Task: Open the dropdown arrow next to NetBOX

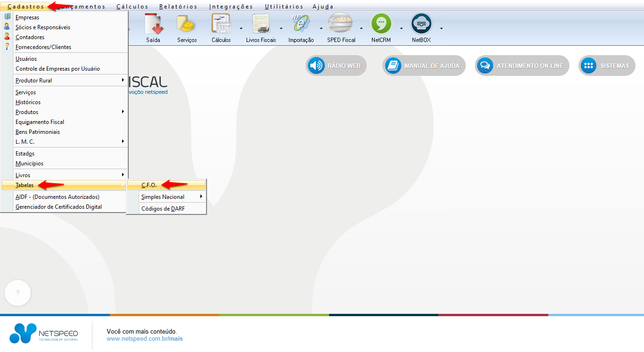Action: (x=441, y=28)
